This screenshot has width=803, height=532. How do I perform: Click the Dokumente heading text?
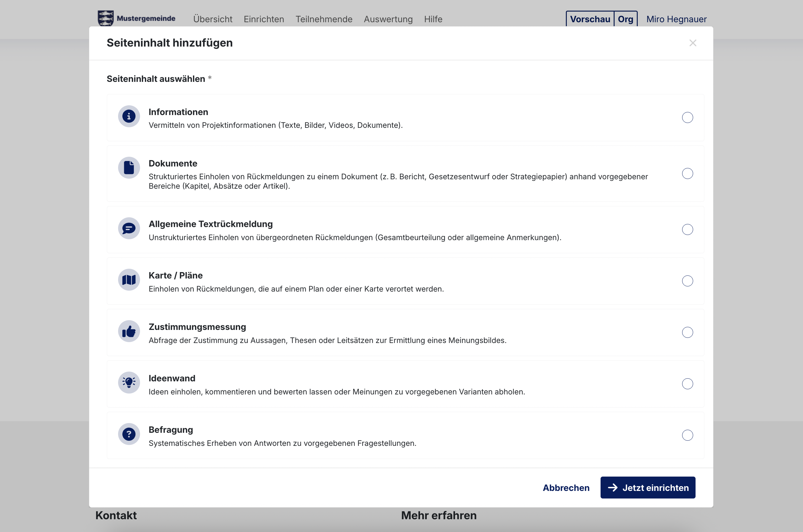(x=173, y=163)
